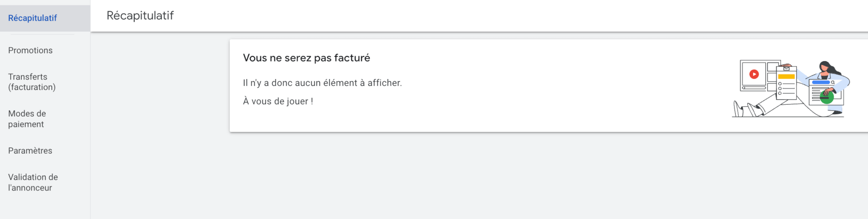Click the Récapitulatif page title
The height and width of the screenshot is (219, 868).
pos(140,15)
